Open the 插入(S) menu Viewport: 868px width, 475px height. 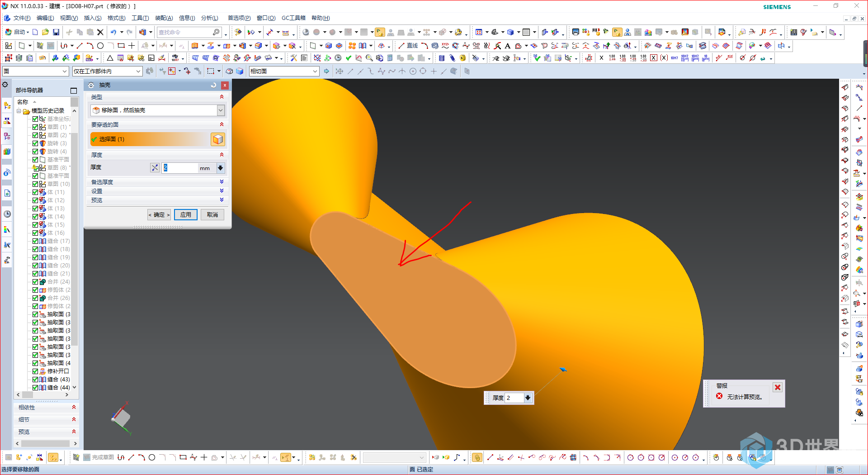tap(93, 18)
